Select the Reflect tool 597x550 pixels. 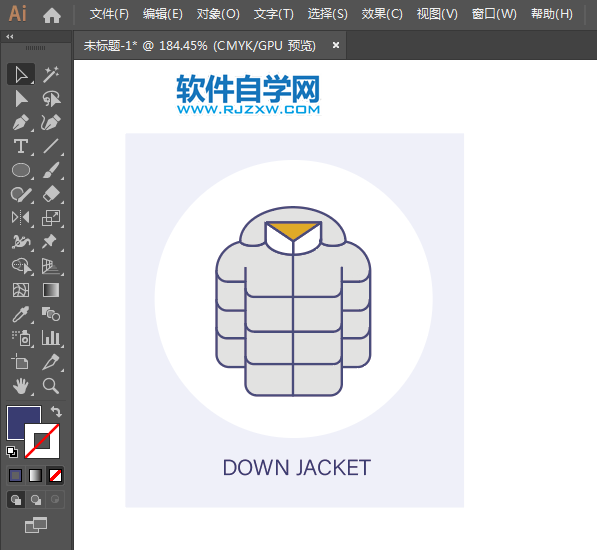(21, 218)
